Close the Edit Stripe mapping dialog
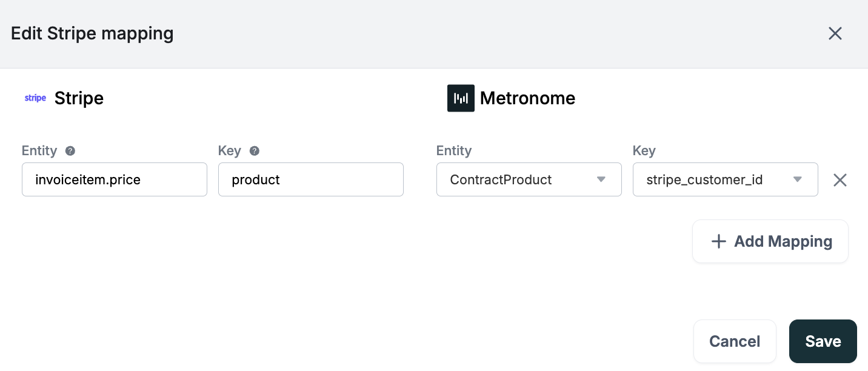The width and height of the screenshot is (868, 371). pyautogui.click(x=835, y=33)
